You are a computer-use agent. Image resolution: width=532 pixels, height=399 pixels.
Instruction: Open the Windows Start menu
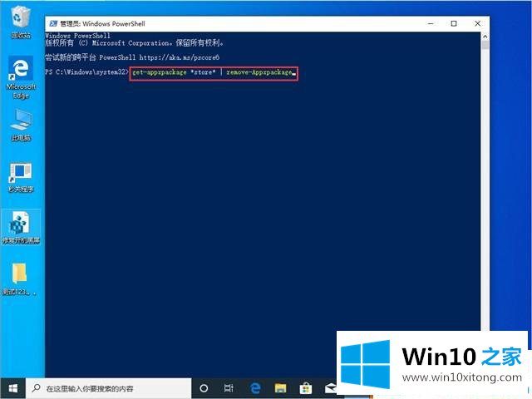pyautogui.click(x=13, y=388)
